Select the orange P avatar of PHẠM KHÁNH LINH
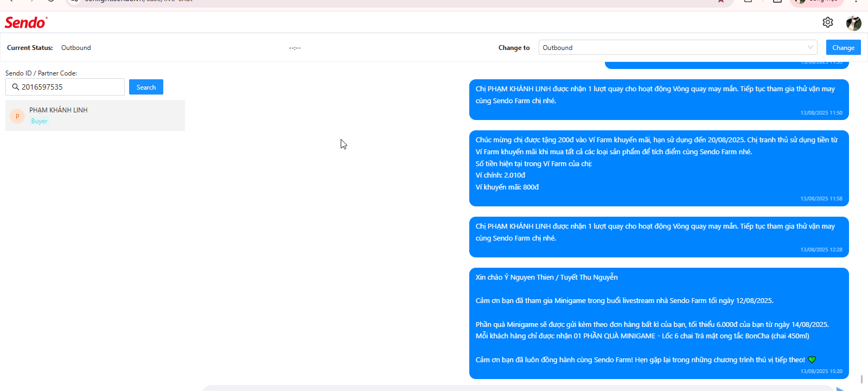The width and height of the screenshot is (868, 391). coord(17,116)
